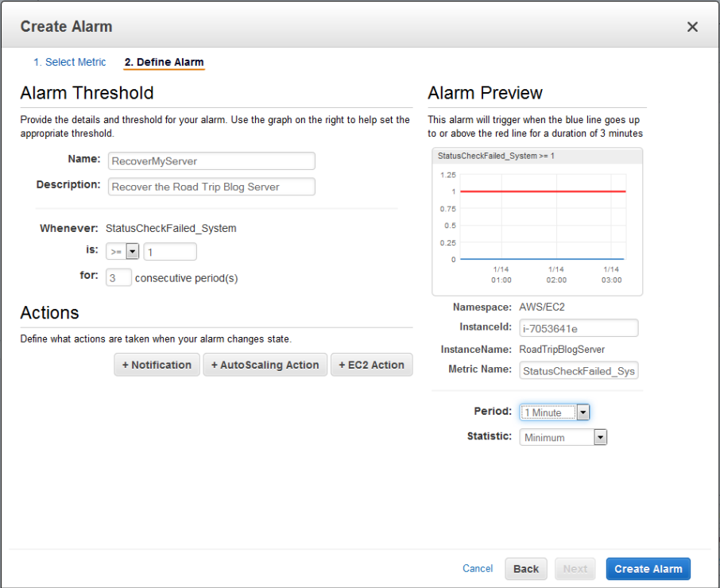
Task: Close the Create Alarm dialog
Action: pyautogui.click(x=692, y=27)
